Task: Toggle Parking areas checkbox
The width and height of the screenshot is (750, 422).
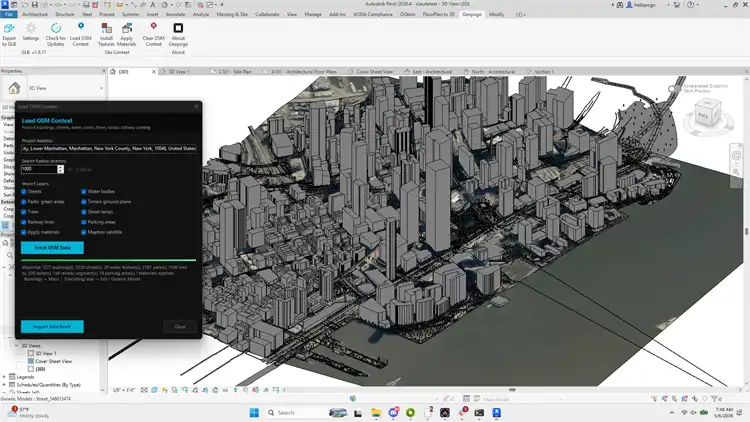Action: pyautogui.click(x=84, y=222)
